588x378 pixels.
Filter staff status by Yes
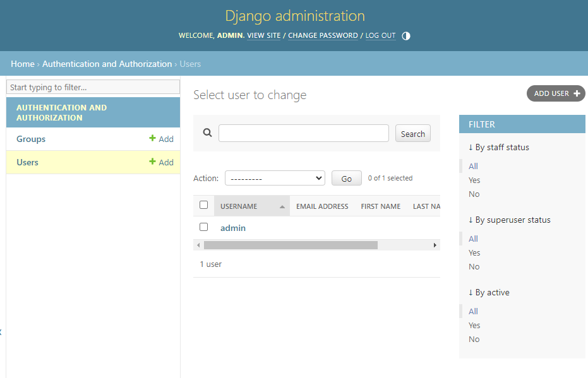point(474,180)
